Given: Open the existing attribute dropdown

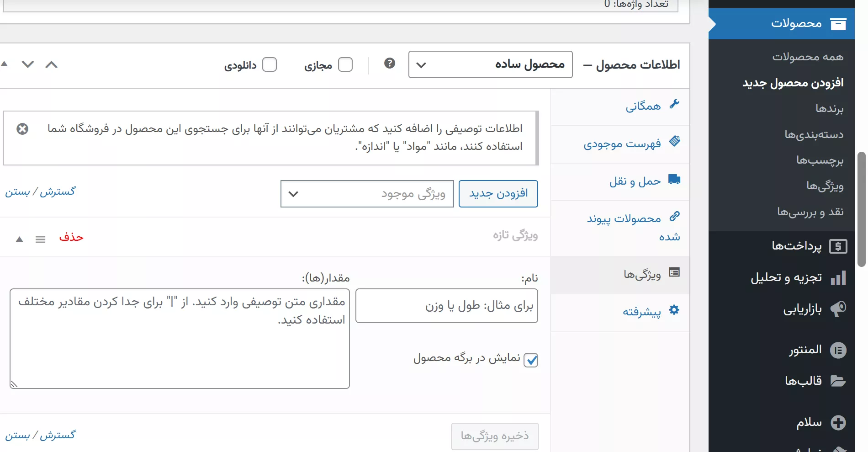Looking at the screenshot, I should pyautogui.click(x=367, y=194).
